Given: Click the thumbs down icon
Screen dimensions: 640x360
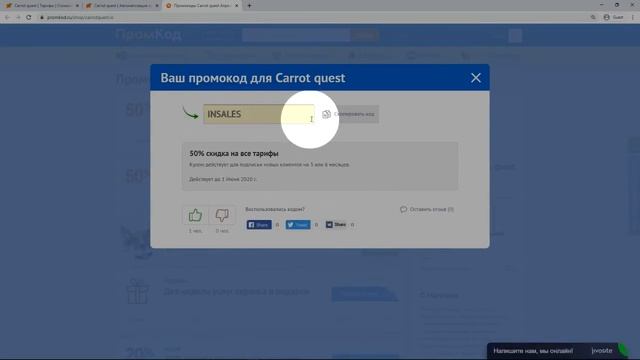Looking at the screenshot, I should [x=222, y=215].
